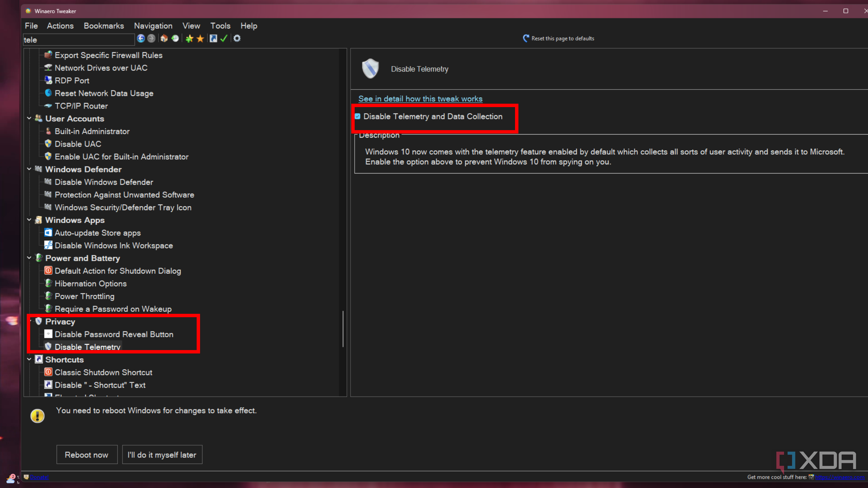Click the Reset Network Data Usage icon
The height and width of the screenshot is (488, 868).
48,93
